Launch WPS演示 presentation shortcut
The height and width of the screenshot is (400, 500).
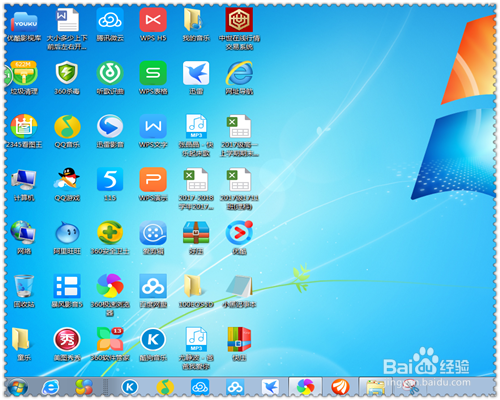point(153,180)
